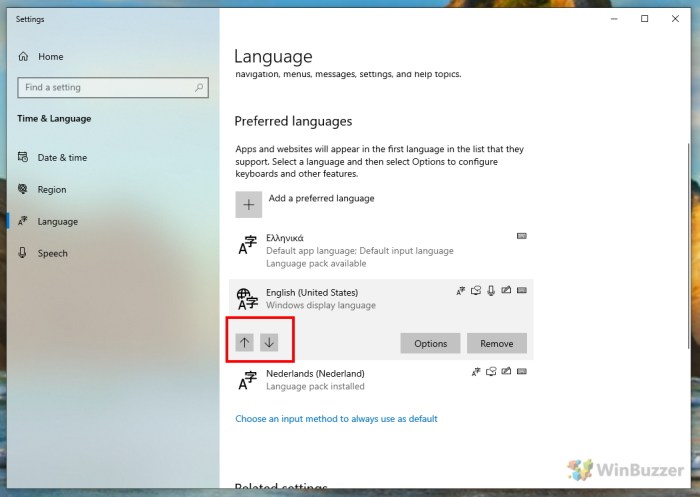This screenshot has width=700, height=497.
Task: Click the handwriting icon in the Nederlands row
Action: (506, 371)
